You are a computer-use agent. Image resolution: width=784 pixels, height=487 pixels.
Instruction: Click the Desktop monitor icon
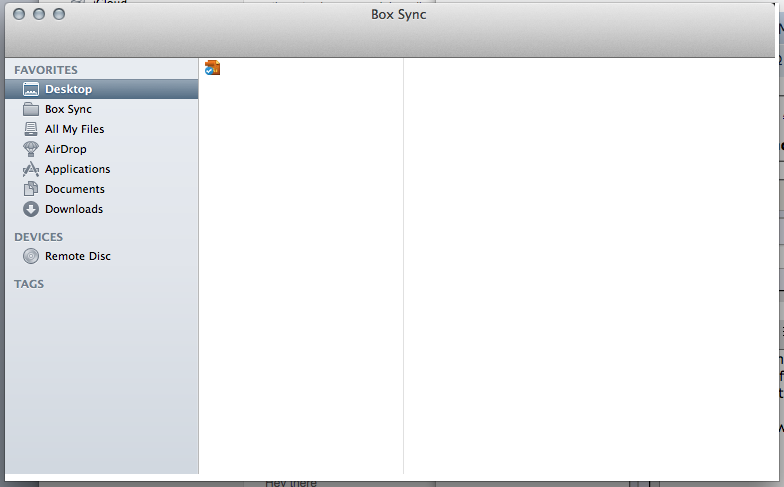(x=30, y=89)
